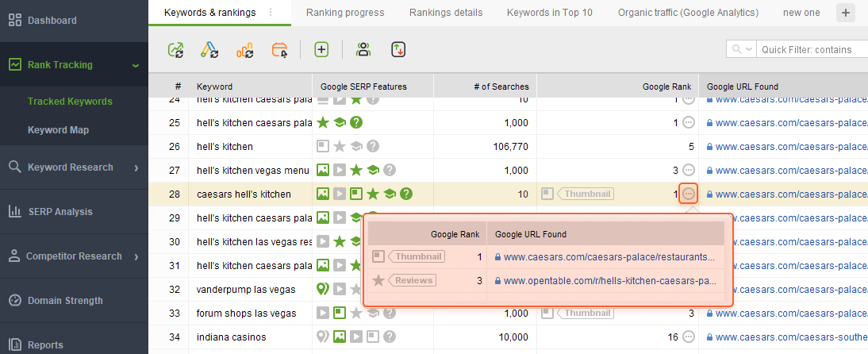Image resolution: width=868 pixels, height=354 pixels.
Task: Click the Schedule tasks calendar icon
Action: coord(280,50)
